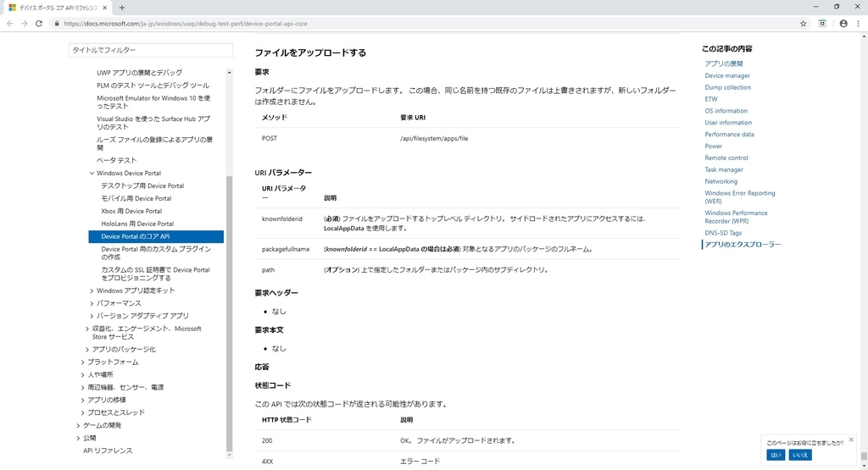Expand the バージョン アダプティブ アプリ node
This screenshot has height=470, width=868.
pos(92,316)
